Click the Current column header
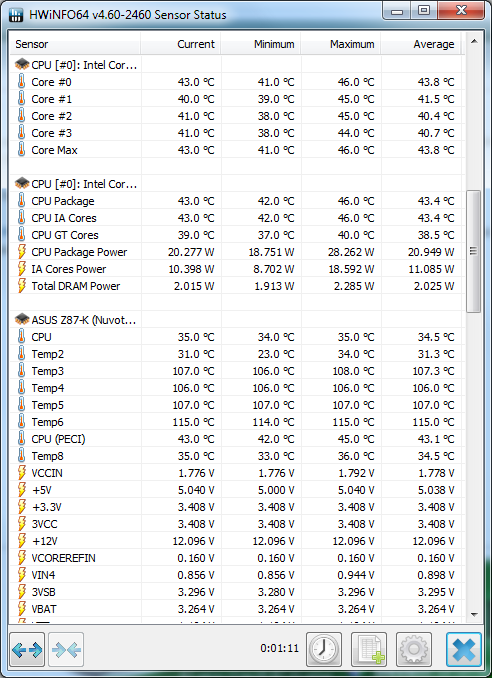Viewport: 492px width, 678px height. coord(181,44)
